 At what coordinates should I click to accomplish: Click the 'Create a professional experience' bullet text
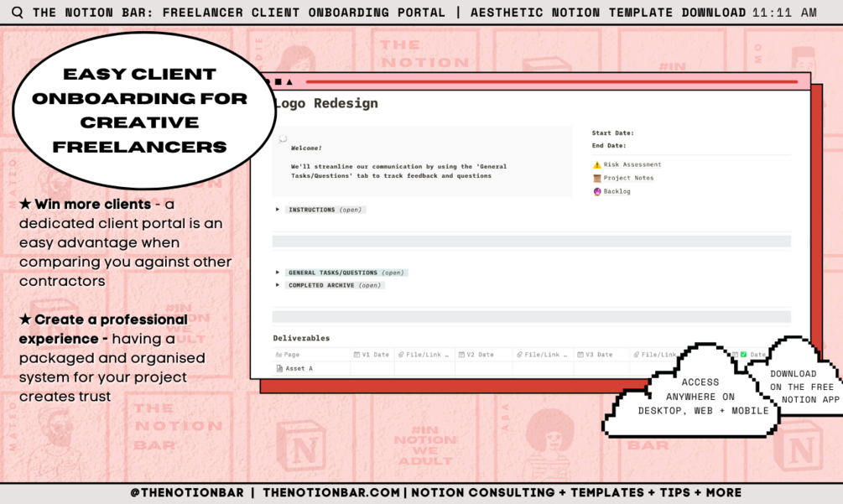(x=112, y=358)
